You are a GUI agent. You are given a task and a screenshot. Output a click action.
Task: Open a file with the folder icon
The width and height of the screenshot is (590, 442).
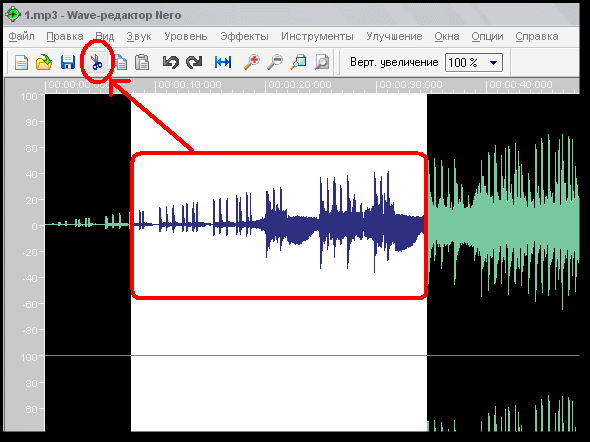44,62
